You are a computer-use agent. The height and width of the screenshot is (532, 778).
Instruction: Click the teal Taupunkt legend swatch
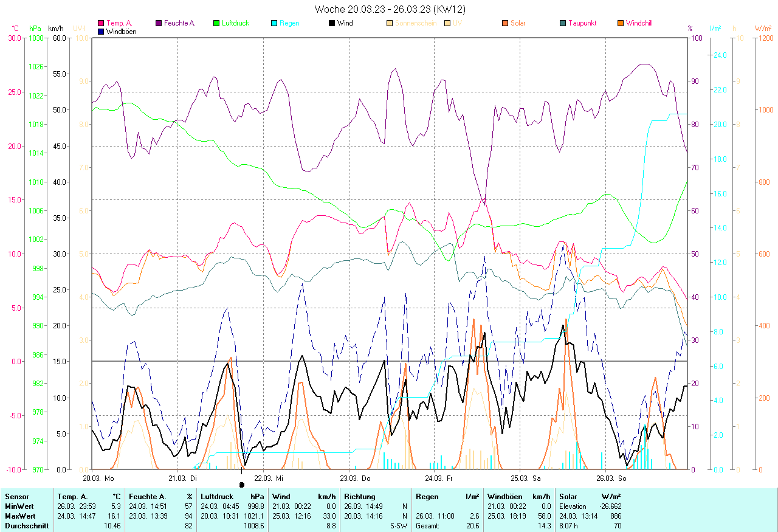pyautogui.click(x=563, y=23)
